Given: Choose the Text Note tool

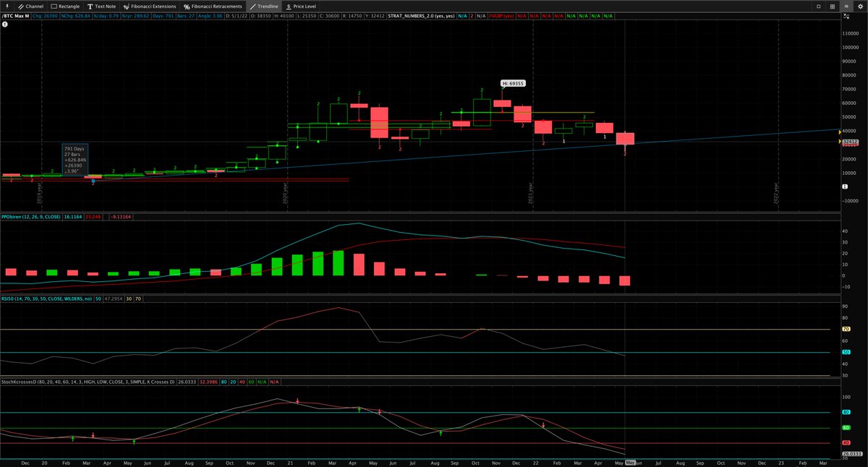Looking at the screenshot, I should [101, 6].
